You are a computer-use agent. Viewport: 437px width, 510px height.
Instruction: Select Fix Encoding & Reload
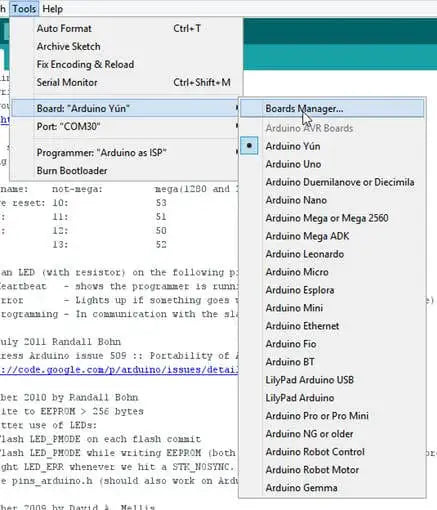pyautogui.click(x=125, y=65)
